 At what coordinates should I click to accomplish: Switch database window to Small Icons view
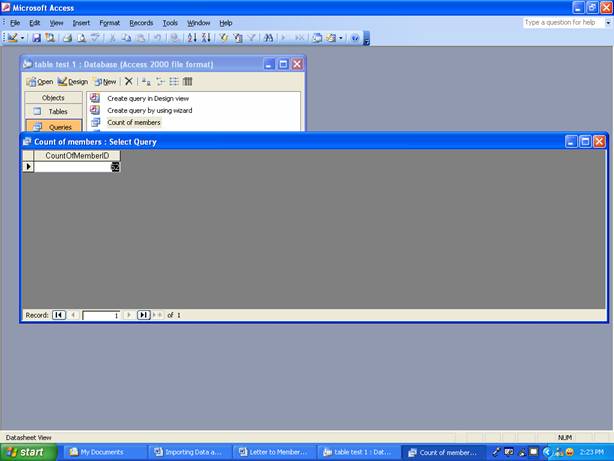[x=160, y=81]
